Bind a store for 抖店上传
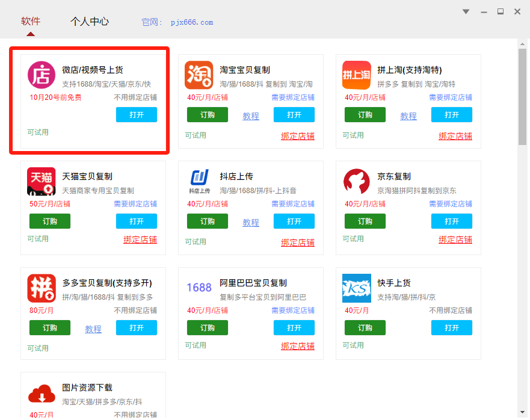This screenshot has width=530, height=420. (298, 242)
